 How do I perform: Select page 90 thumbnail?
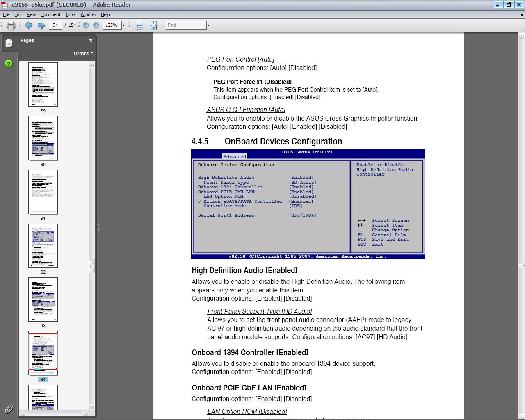click(43, 138)
